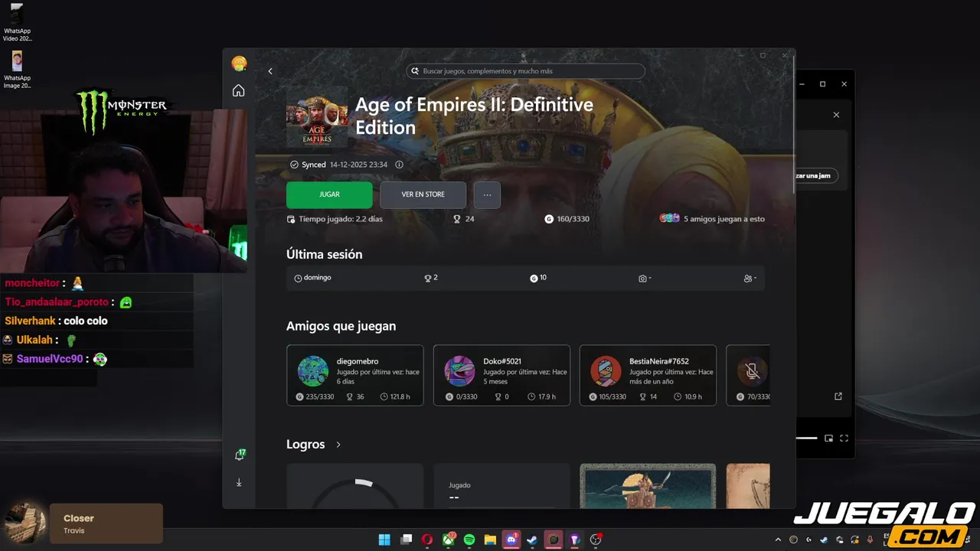The image size is (980, 551).
Task: Click the Logros heading
Action: tap(305, 445)
